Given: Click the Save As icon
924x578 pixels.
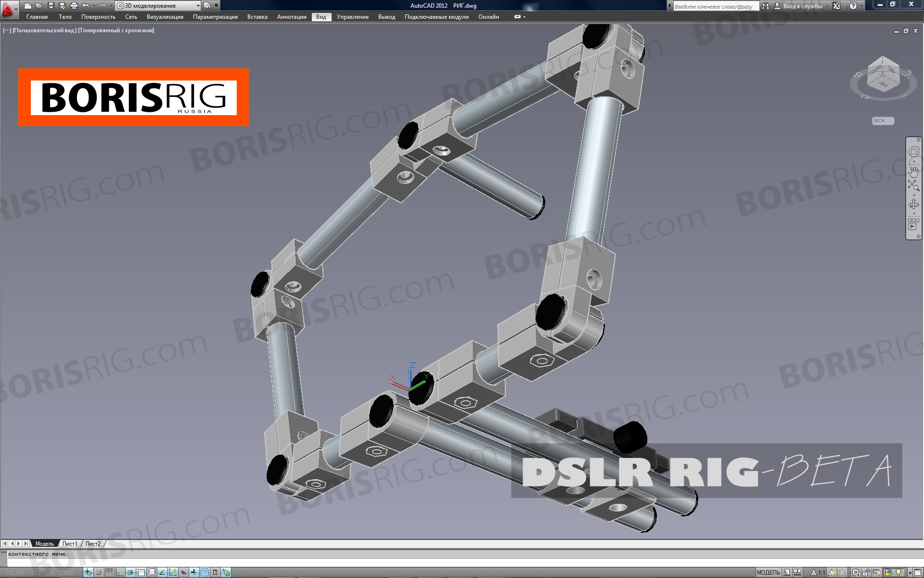Looking at the screenshot, I should click(x=62, y=6).
